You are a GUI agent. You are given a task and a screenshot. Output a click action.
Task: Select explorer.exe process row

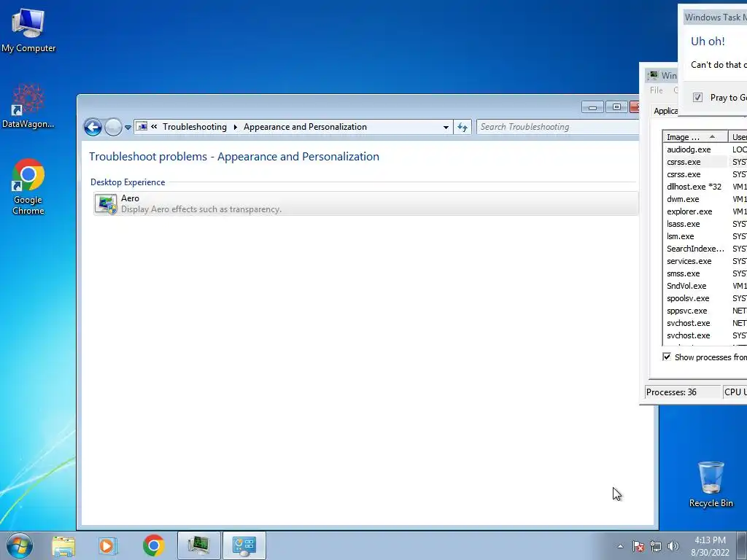pos(705,211)
